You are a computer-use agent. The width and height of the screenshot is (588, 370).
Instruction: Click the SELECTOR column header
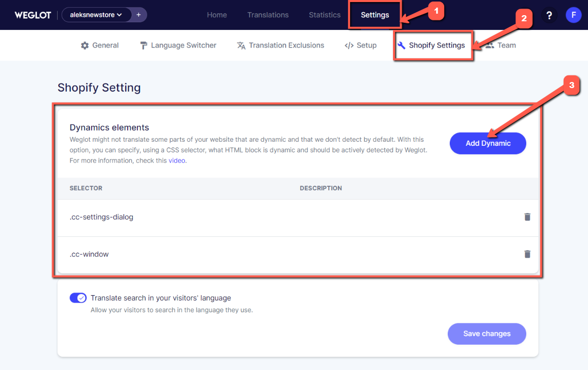click(86, 188)
